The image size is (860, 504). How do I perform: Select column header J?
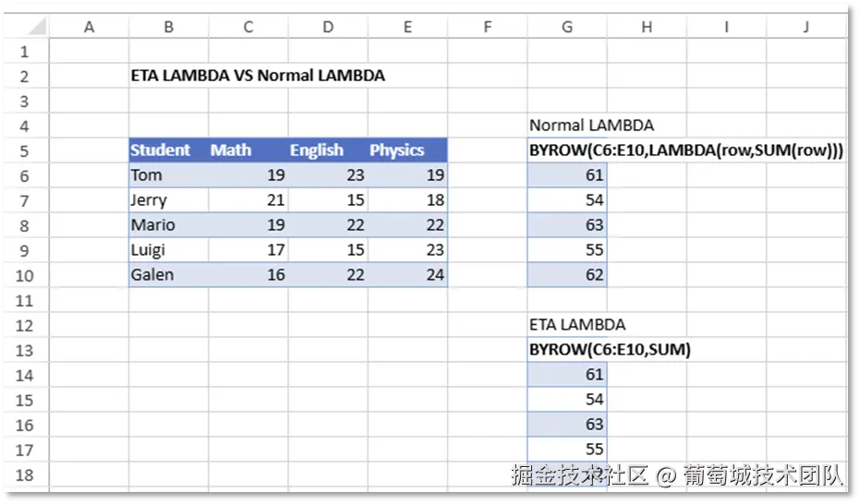[x=805, y=28]
